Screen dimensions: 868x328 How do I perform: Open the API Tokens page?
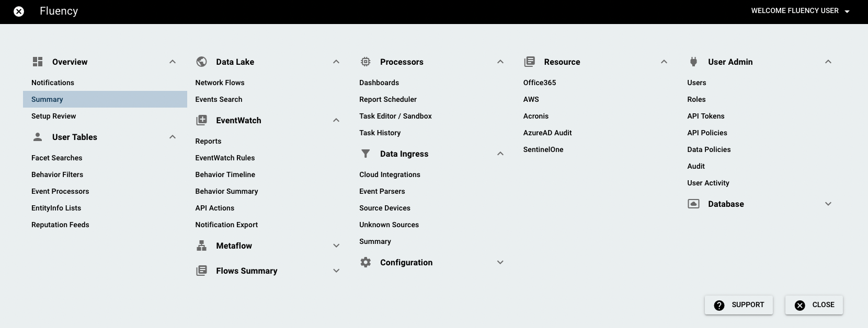coord(706,116)
